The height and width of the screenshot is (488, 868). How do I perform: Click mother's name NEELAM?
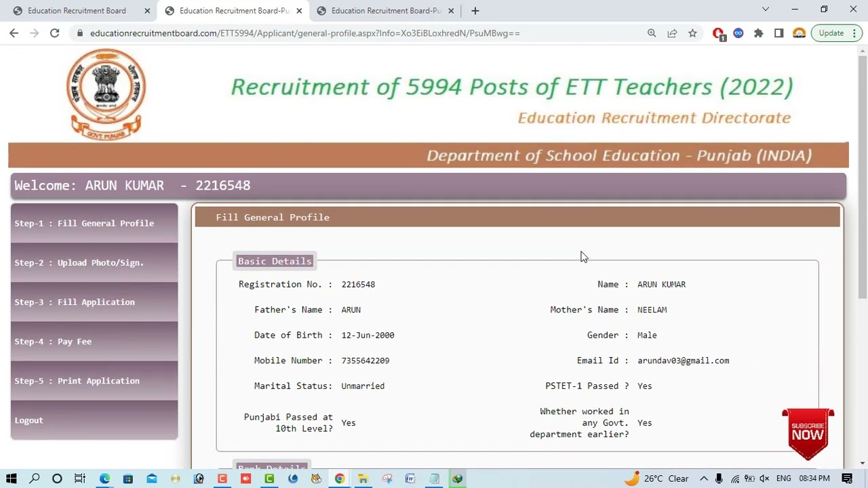[x=652, y=310]
